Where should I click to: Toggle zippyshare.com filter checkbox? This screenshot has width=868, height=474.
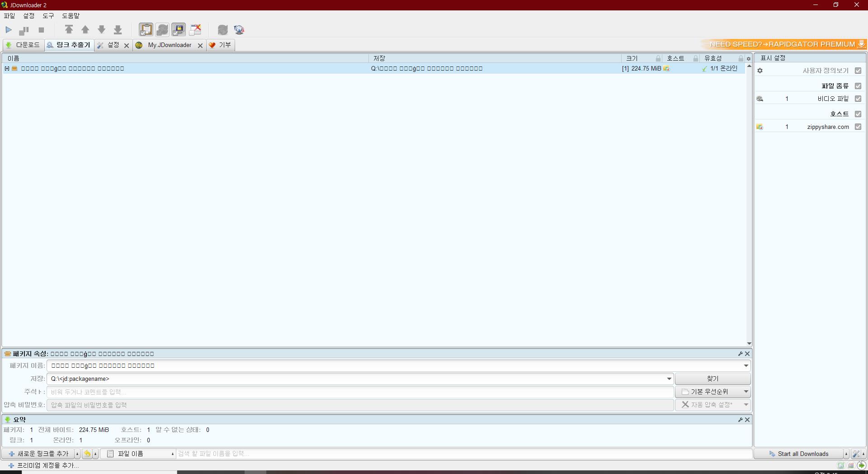pyautogui.click(x=858, y=127)
